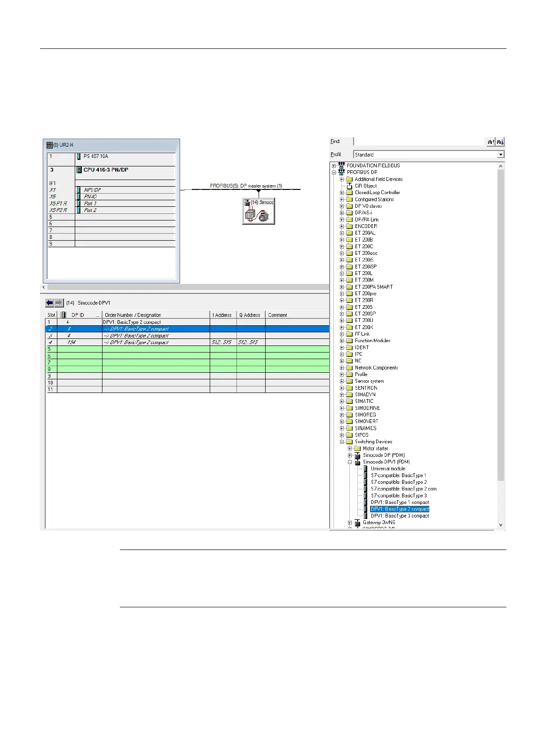Viewport: 560px width, 746px height.
Task: Click the Order Number / Designation column header
Action: click(x=156, y=315)
